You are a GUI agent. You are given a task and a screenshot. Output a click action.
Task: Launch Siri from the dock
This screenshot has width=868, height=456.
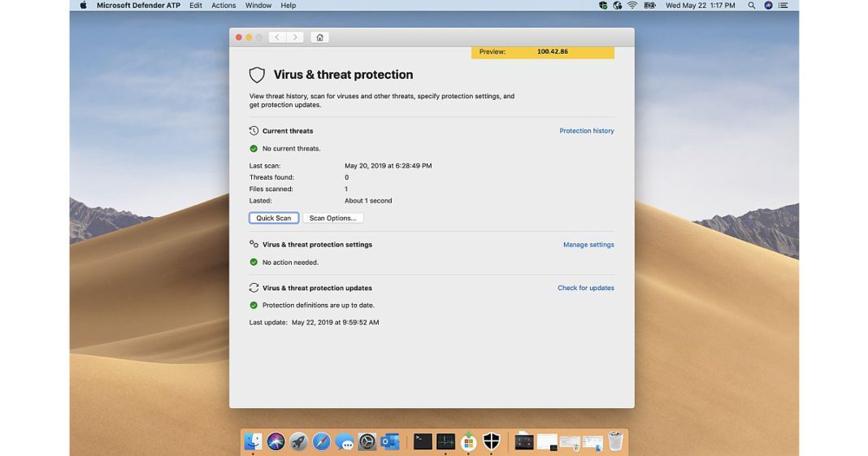(276, 441)
